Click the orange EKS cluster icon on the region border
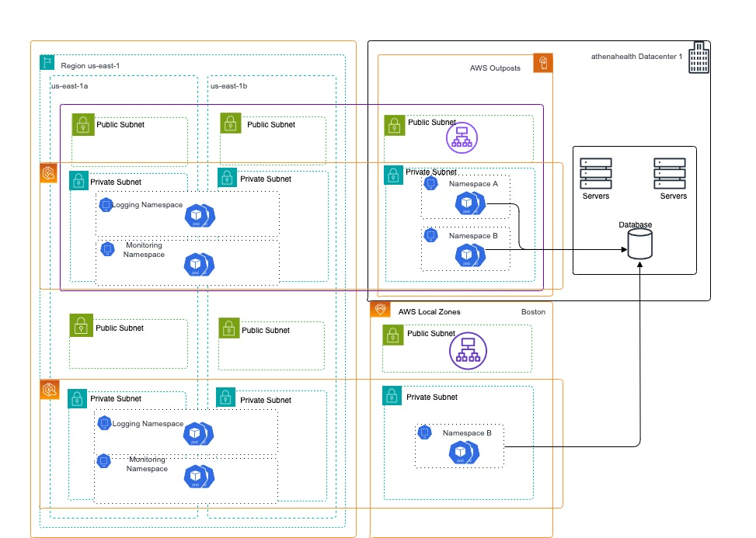The image size is (756, 538). coord(49,174)
